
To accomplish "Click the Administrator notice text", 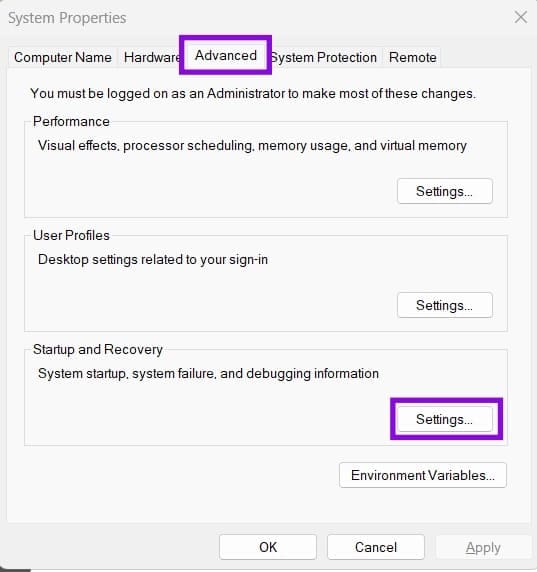I will click(253, 94).
